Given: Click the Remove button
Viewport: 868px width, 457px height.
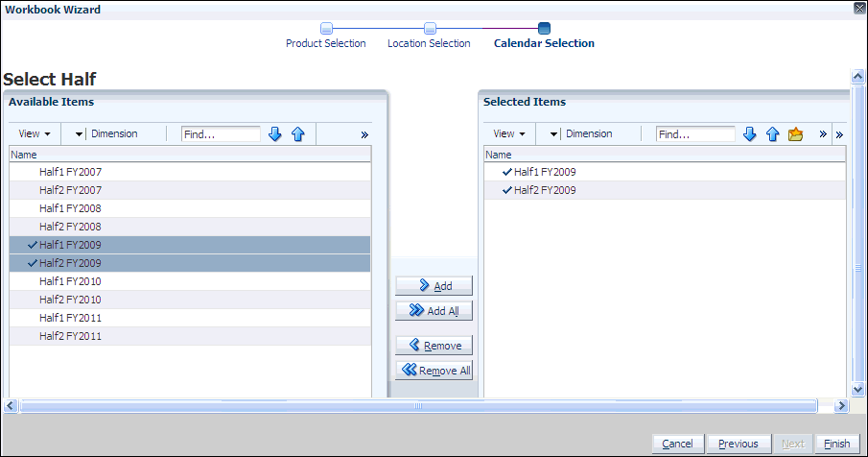Looking at the screenshot, I should pyautogui.click(x=434, y=346).
